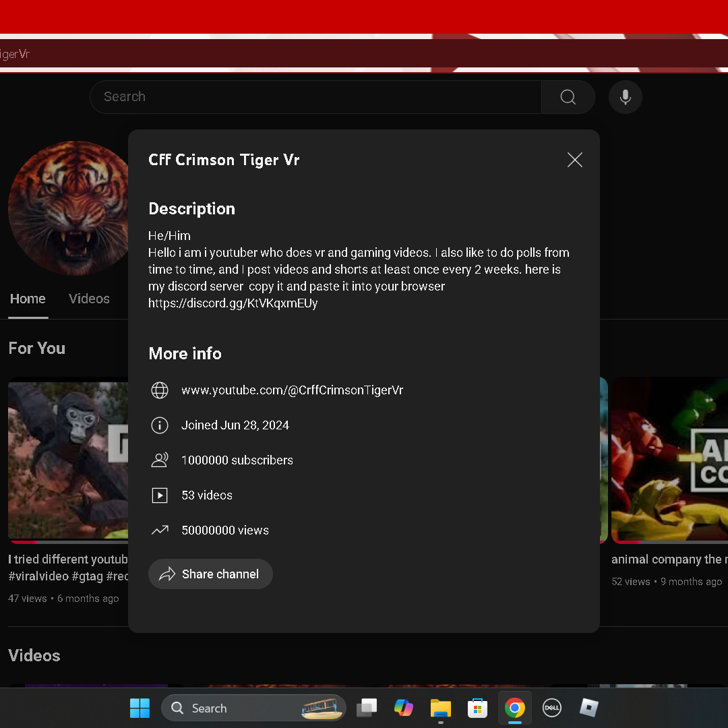
Task: Click the discord.gg/KtVKqxmEUy text
Action: tap(233, 303)
